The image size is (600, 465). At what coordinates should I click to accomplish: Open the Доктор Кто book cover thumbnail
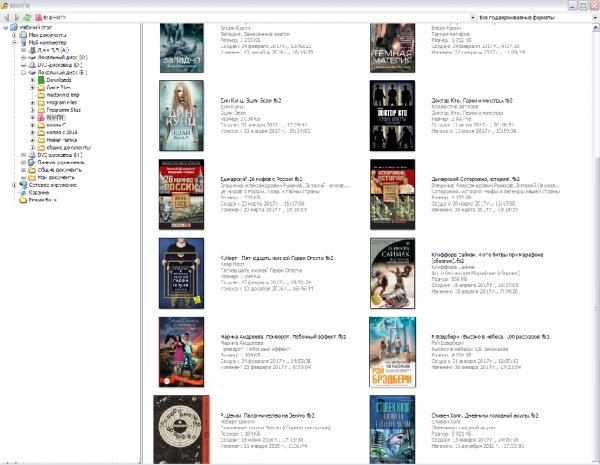[392, 116]
